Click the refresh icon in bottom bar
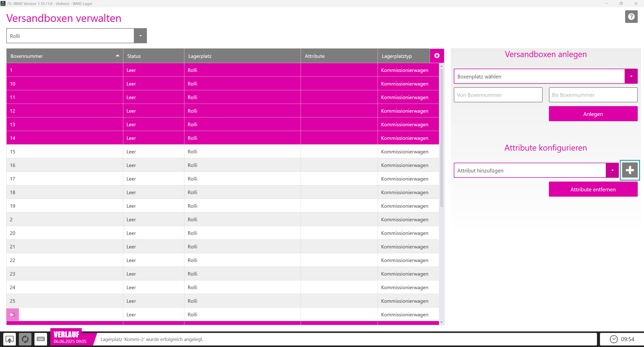This screenshot has height=347, width=644. 25,339
